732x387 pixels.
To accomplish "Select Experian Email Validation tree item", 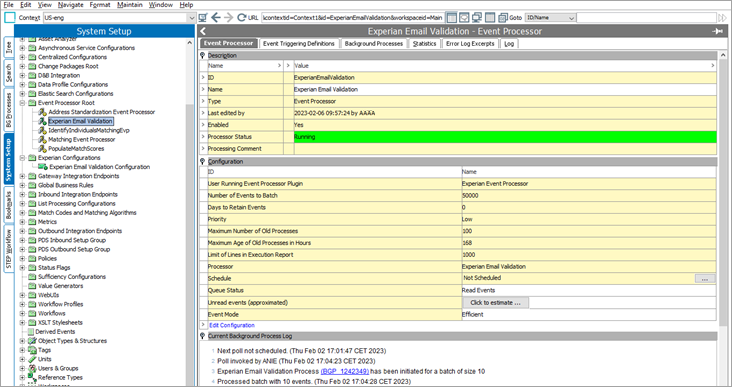I will (x=80, y=121).
